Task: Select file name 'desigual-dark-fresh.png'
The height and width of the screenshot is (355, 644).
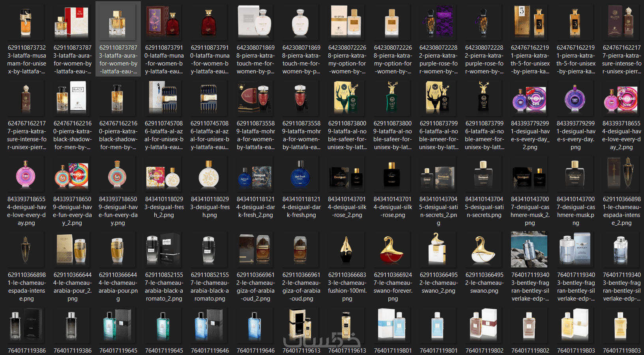Action: pyautogui.click(x=301, y=207)
